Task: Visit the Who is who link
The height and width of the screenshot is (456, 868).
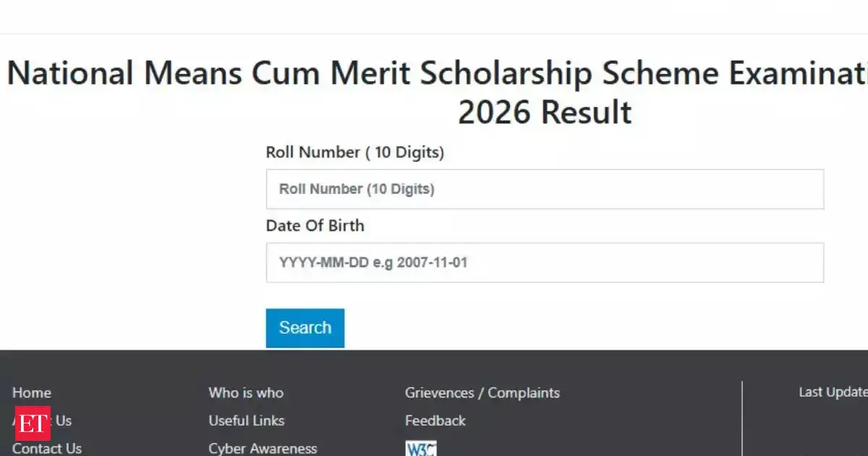Action: click(246, 393)
